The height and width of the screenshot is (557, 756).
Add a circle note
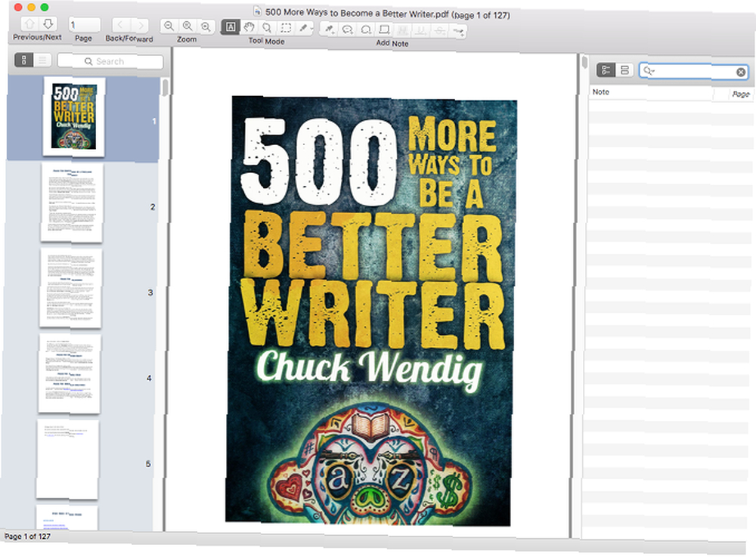(366, 30)
